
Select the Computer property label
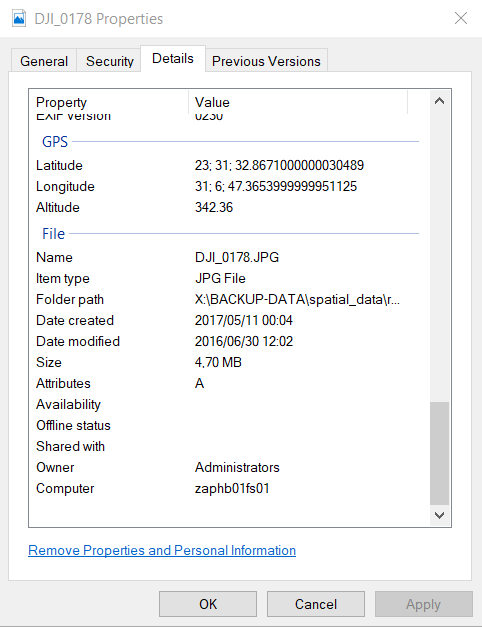click(x=65, y=488)
